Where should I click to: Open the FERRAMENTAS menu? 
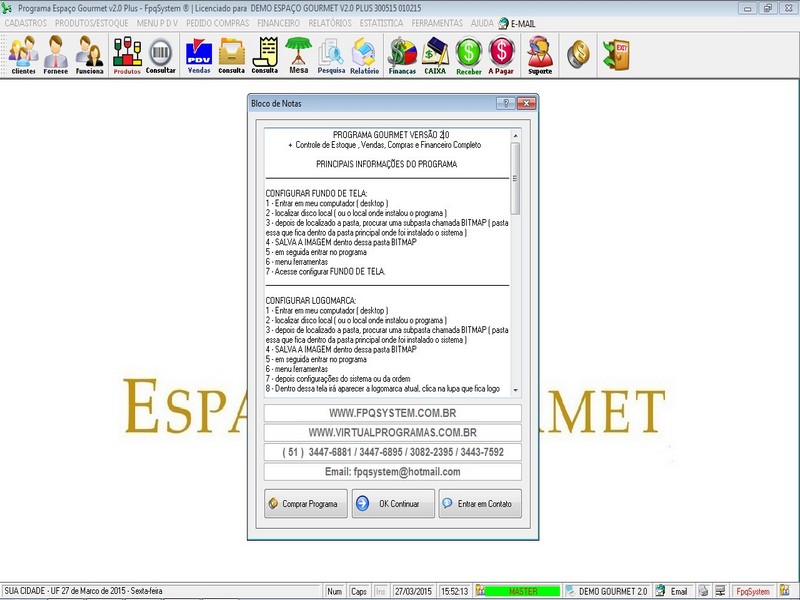click(437, 23)
